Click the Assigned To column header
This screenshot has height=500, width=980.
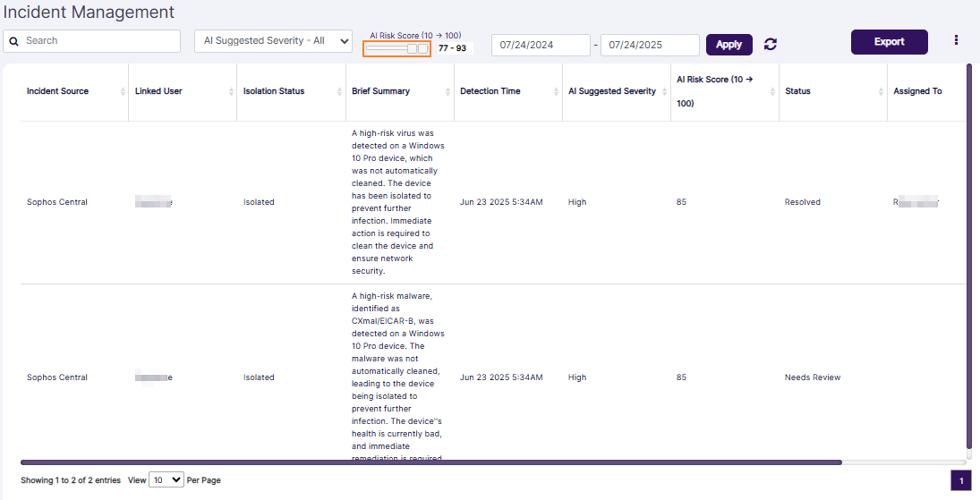point(917,91)
